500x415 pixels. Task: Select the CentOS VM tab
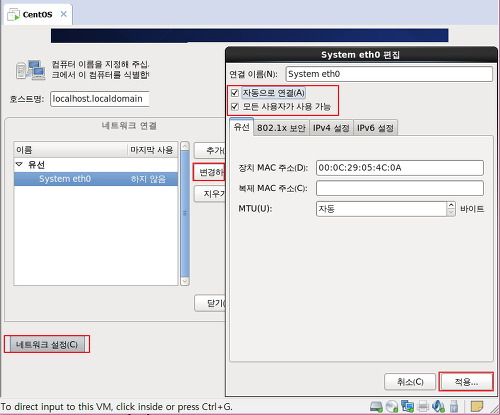[38, 15]
